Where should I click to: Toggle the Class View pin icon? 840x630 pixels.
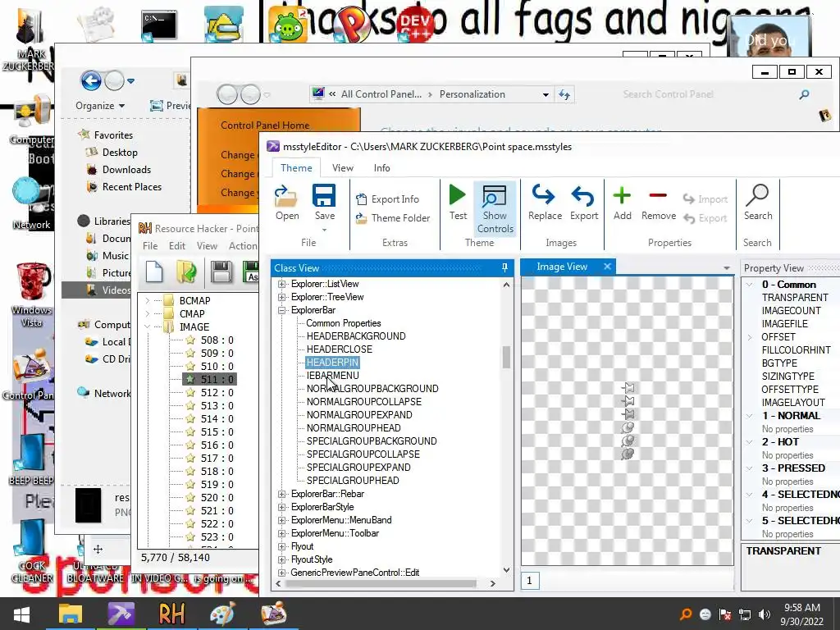click(x=504, y=267)
